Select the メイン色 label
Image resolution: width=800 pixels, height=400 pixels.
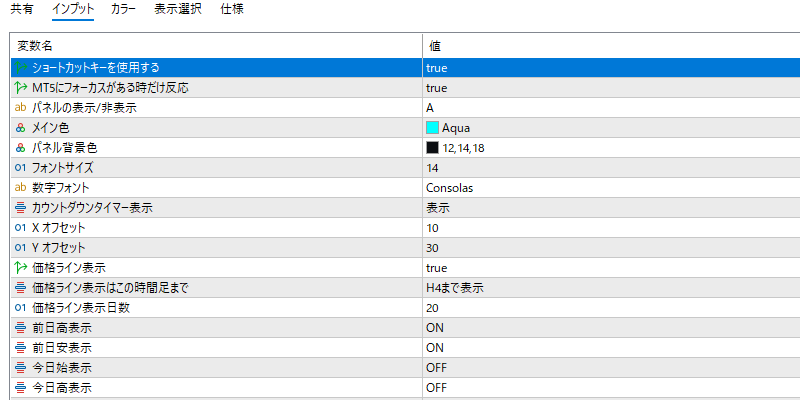tap(50, 128)
